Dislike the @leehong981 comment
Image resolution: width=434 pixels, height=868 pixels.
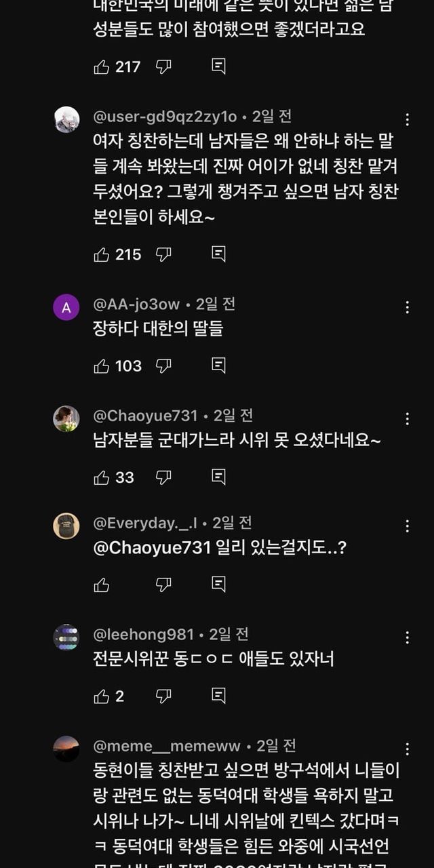pyautogui.click(x=163, y=696)
